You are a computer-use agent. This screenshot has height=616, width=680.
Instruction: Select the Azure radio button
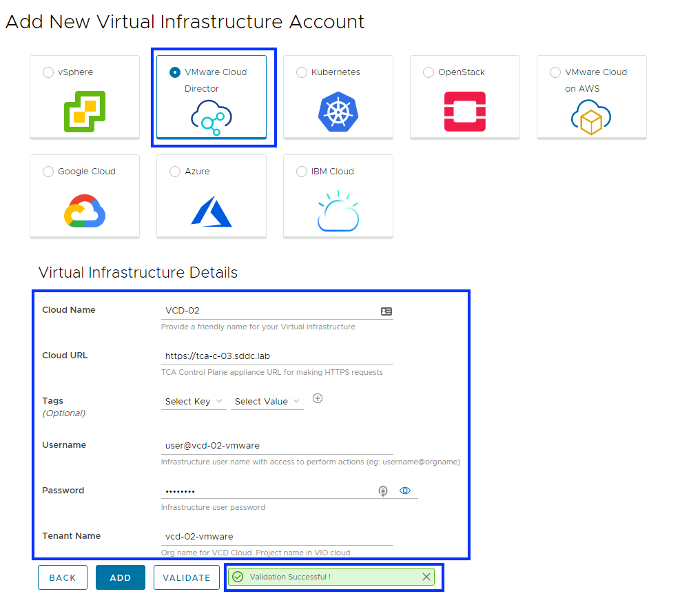pos(175,172)
